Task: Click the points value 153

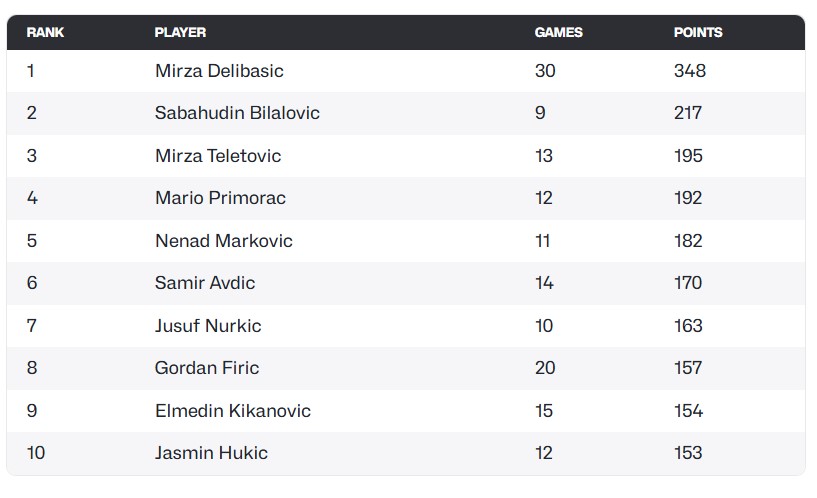Action: 688,453
